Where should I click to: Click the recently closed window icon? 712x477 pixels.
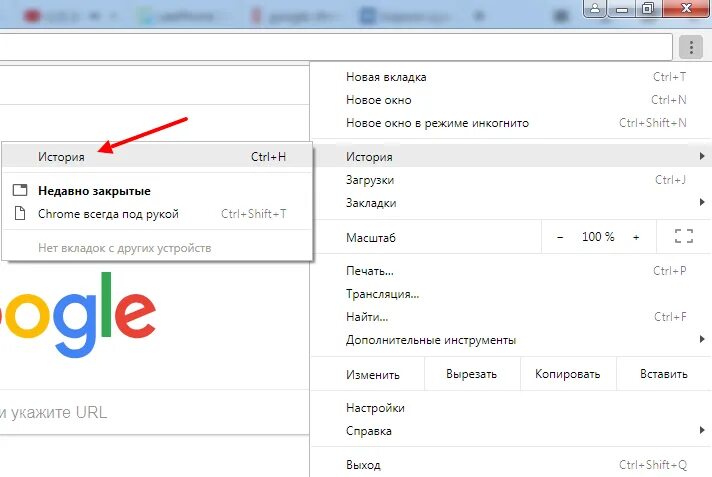click(20, 190)
